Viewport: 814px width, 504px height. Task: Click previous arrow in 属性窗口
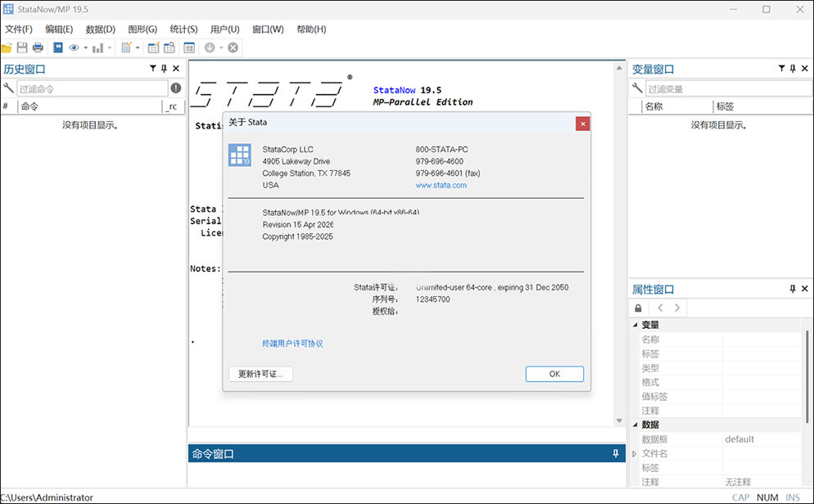coord(660,308)
